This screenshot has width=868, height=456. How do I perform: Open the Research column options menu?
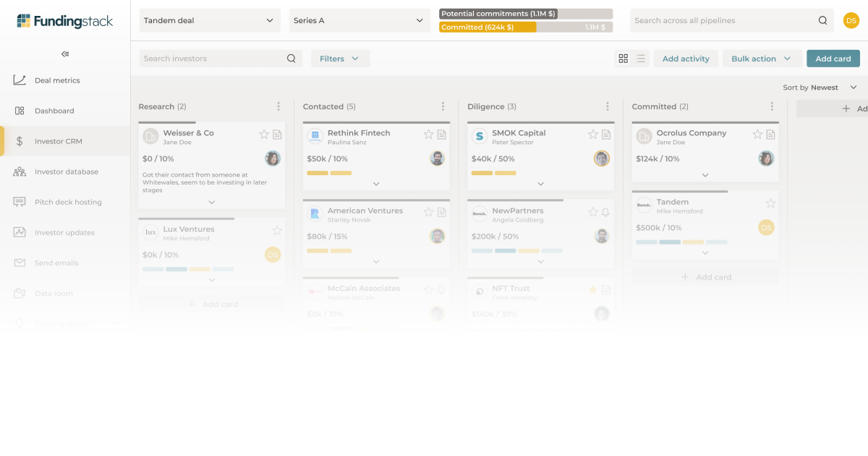coord(278,106)
